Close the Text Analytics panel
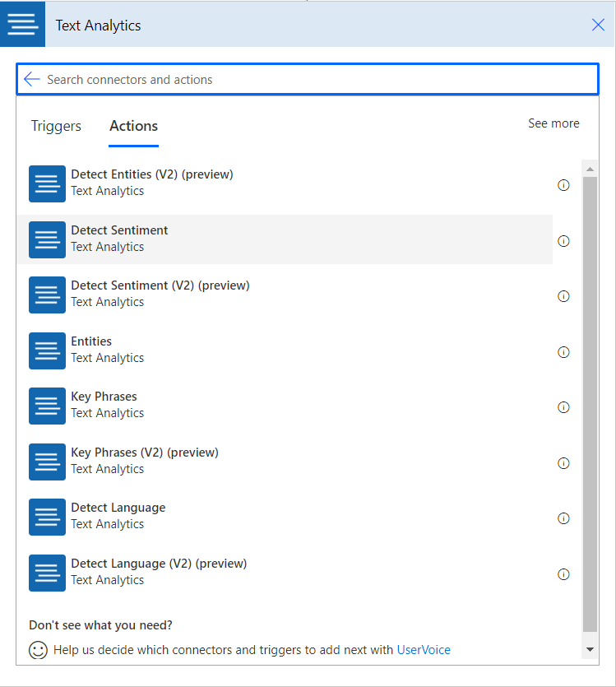 click(x=598, y=25)
